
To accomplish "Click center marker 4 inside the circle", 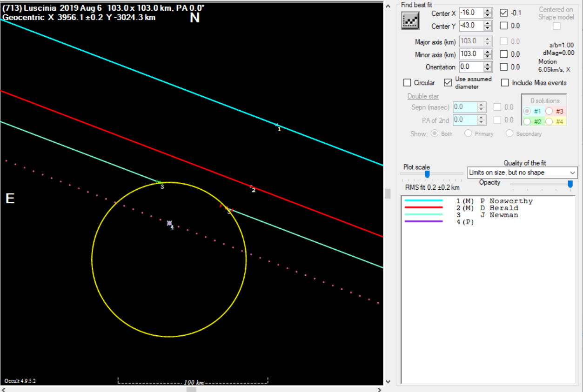I will point(170,224).
